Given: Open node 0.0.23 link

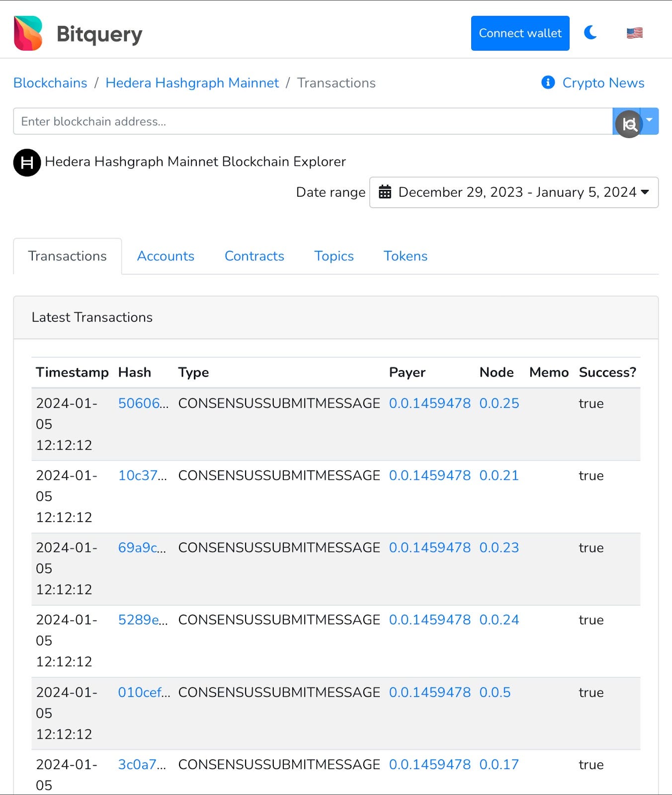Looking at the screenshot, I should pos(499,548).
